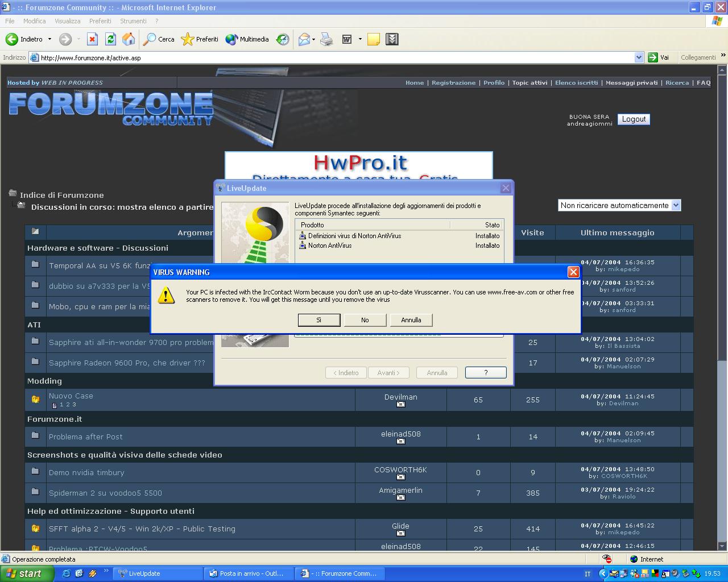This screenshot has height=582, width=728.
Task: Open browsing history clock icon
Action: pos(283,39)
